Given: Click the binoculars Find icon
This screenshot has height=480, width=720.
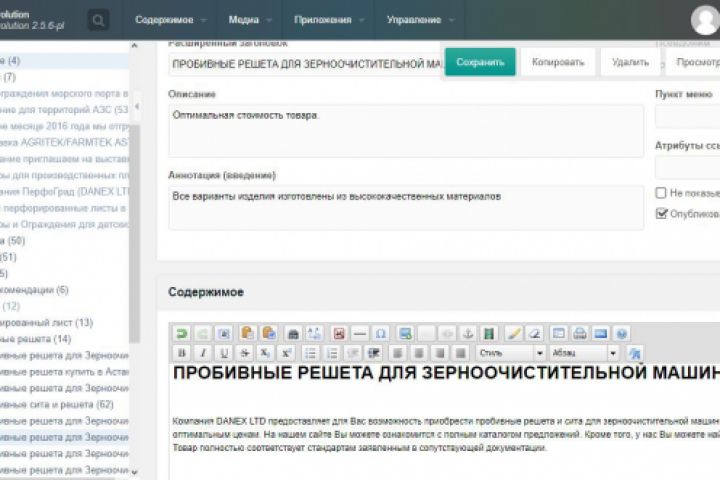Looking at the screenshot, I should [293, 333].
